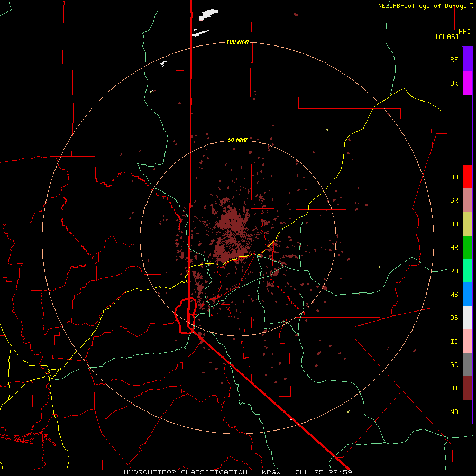Select the GR legend color block
Viewport: 476px width, 476px height.
(467, 200)
